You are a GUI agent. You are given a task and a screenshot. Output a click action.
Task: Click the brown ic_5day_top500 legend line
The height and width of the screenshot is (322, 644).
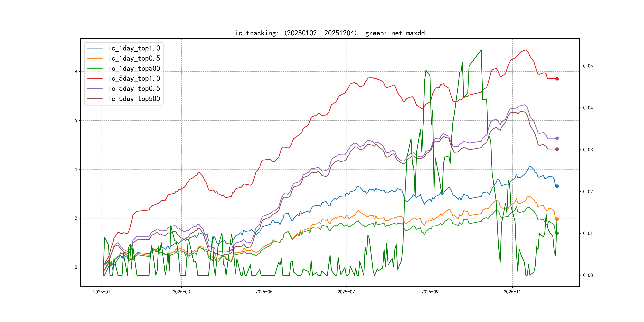click(x=94, y=99)
